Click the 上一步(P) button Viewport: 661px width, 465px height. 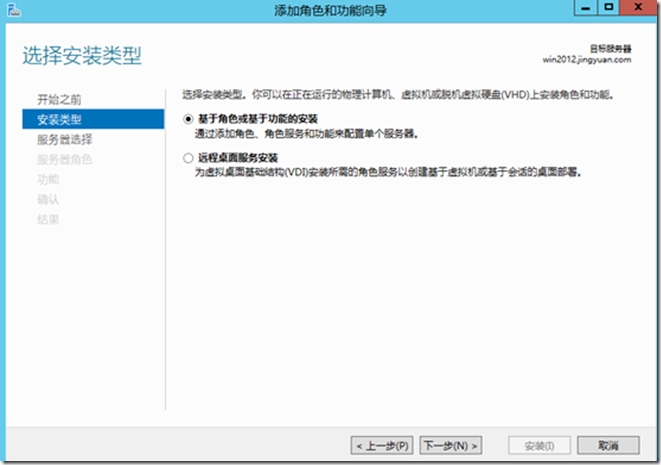coord(382,446)
